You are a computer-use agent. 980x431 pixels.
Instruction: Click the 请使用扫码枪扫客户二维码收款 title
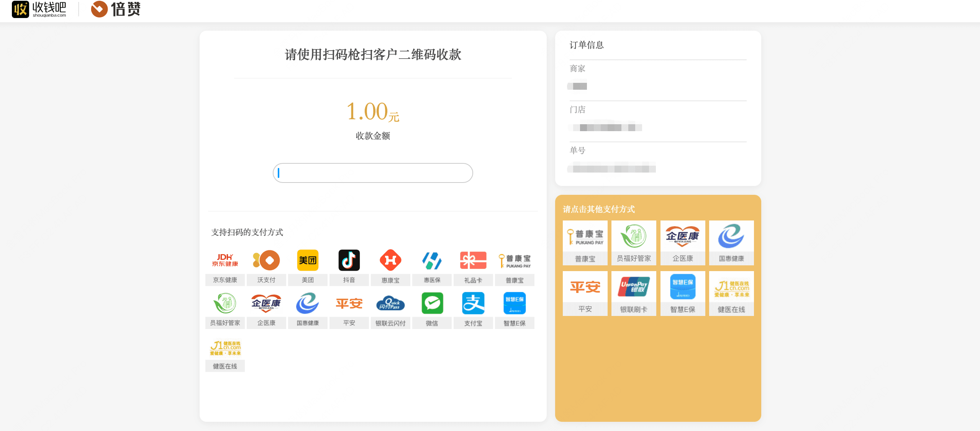373,54
